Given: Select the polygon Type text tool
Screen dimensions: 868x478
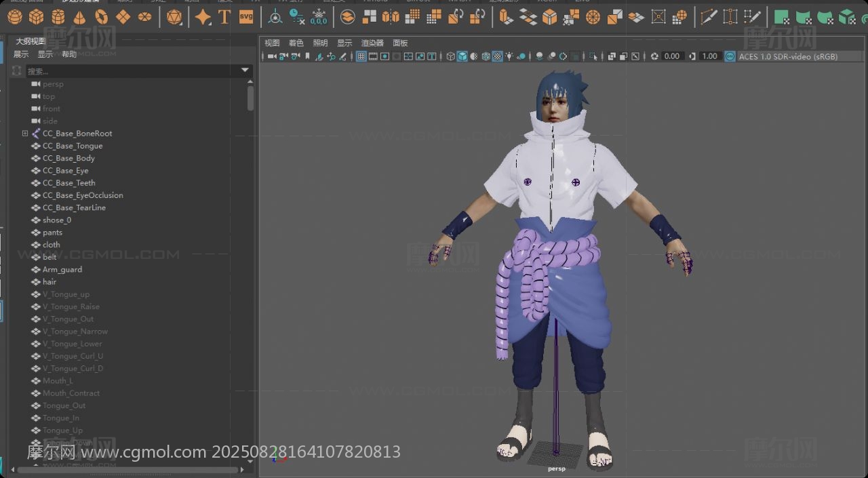Looking at the screenshot, I should coord(224,17).
